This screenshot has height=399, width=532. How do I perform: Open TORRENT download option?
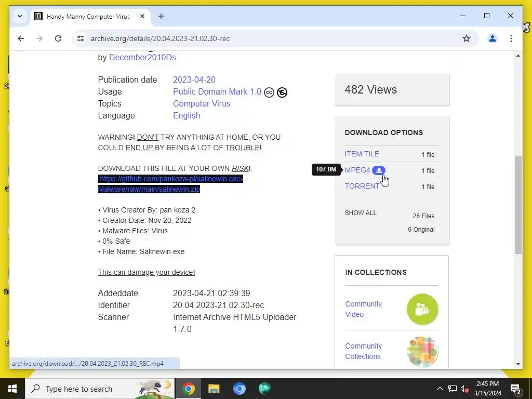(x=362, y=186)
